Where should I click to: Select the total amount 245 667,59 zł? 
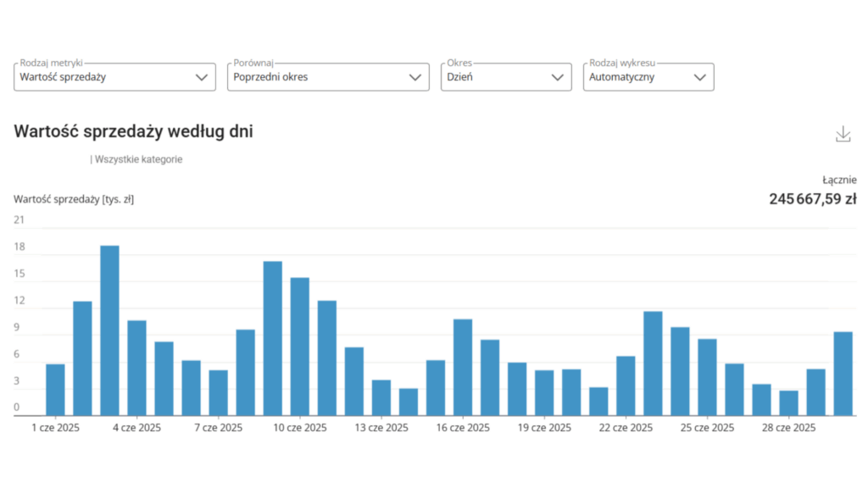812,199
